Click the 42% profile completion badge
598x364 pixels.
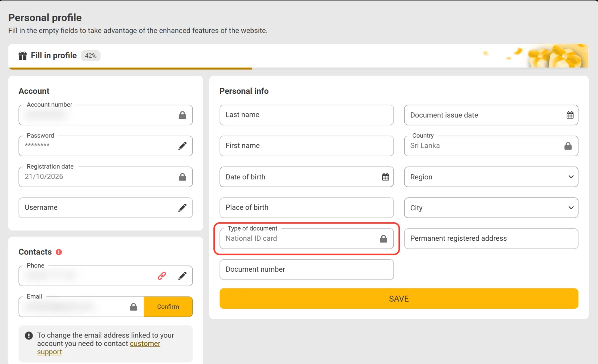click(x=90, y=56)
